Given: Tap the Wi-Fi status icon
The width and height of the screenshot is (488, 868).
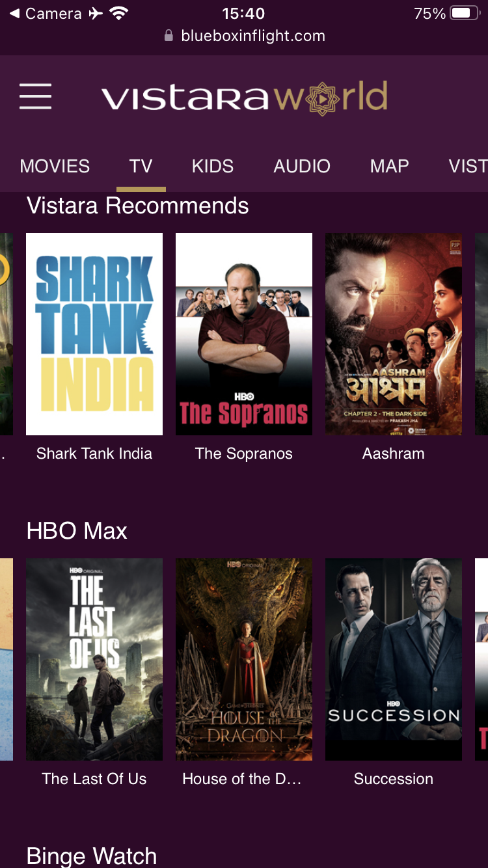Looking at the screenshot, I should [x=118, y=13].
